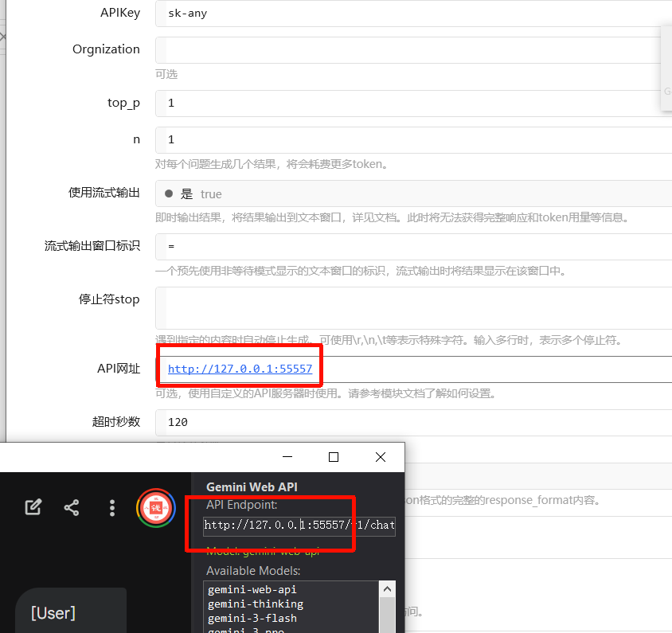This screenshot has width=672, height=633.
Task: Minimize the Gemini window
Action: pyautogui.click(x=287, y=457)
